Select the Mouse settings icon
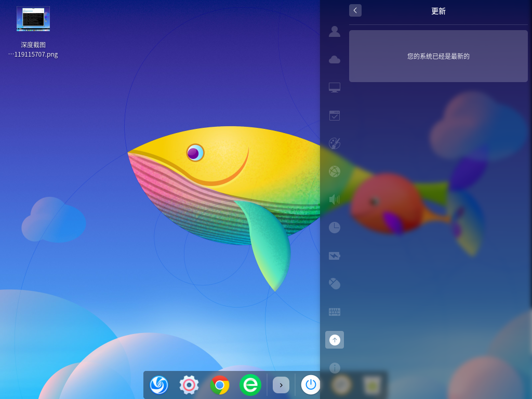 tap(334, 284)
